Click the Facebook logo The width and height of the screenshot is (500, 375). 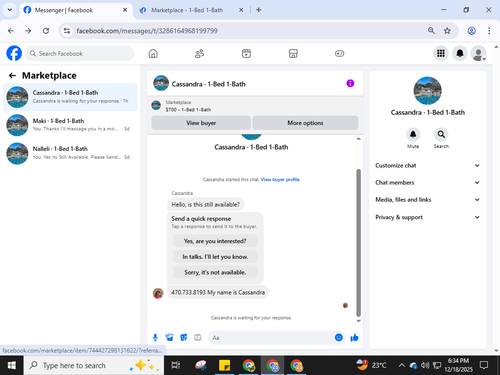14,53
